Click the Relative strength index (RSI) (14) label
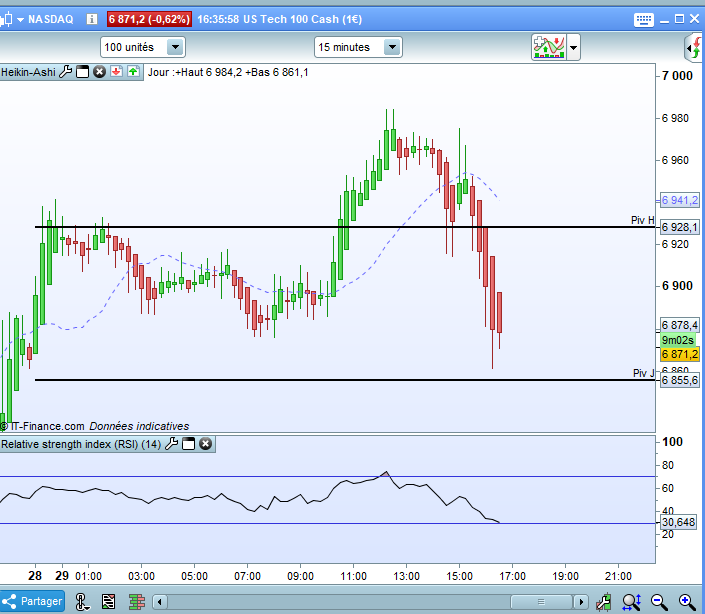The width and height of the screenshot is (705, 614). [x=81, y=445]
